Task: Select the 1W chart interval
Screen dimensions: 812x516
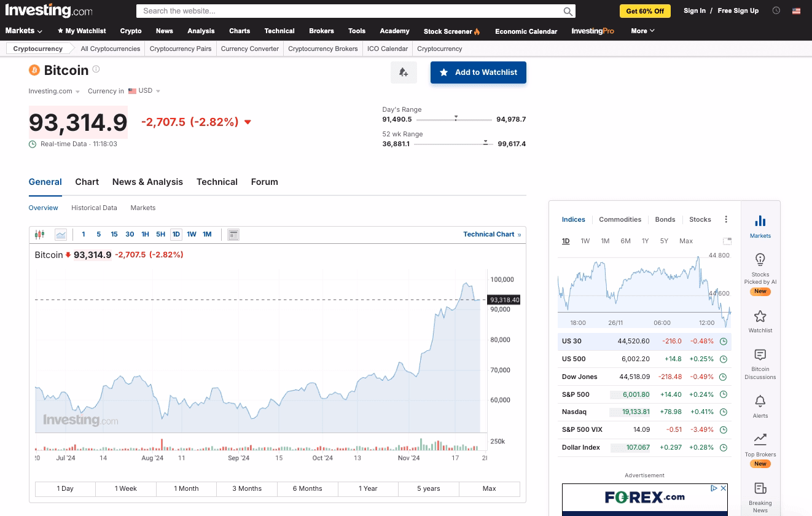Action: click(192, 234)
